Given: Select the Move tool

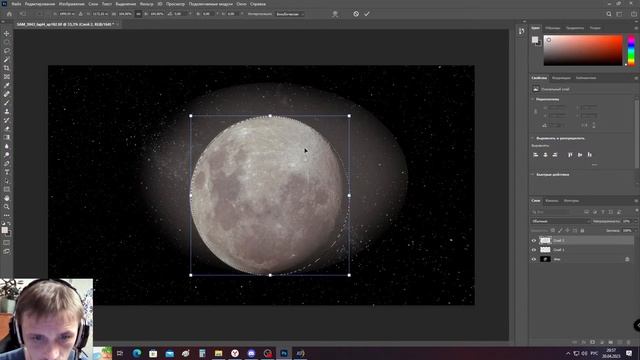Looking at the screenshot, I should coord(7,33).
